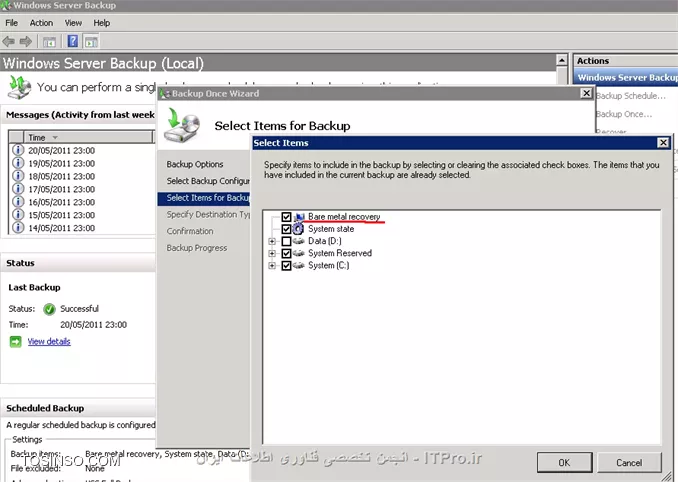Click the info icon for 19/05/2011 message
This screenshot has width=678, height=482.
(18, 163)
